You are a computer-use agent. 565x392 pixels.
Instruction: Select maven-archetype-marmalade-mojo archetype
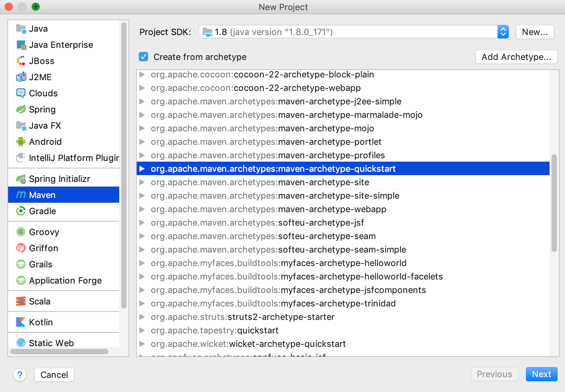pos(343,115)
